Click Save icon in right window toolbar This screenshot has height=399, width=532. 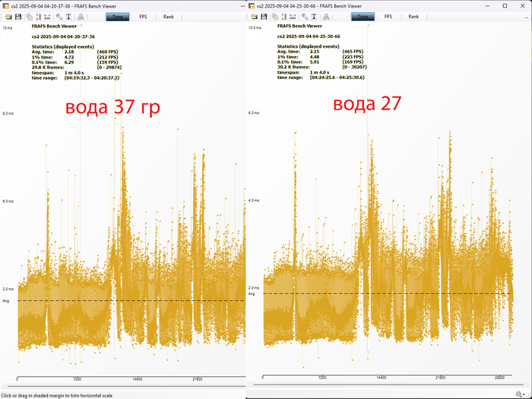(264, 16)
